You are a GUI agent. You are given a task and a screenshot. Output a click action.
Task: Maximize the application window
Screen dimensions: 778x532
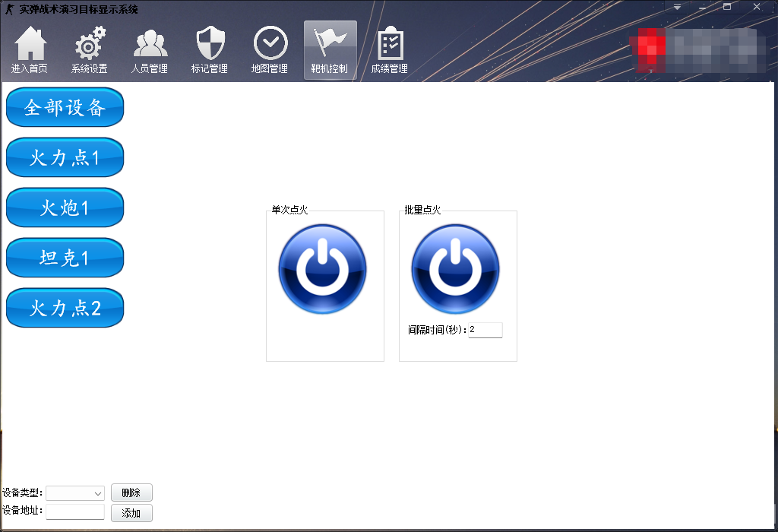(x=727, y=7)
